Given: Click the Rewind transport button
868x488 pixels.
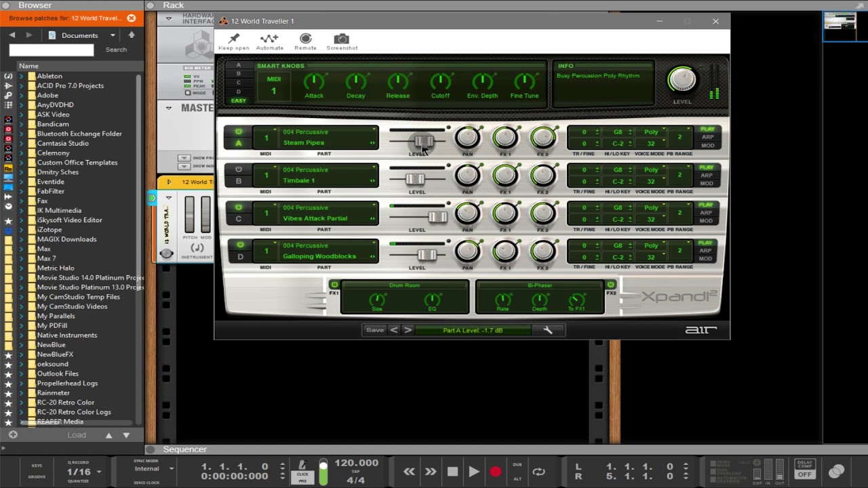Looking at the screenshot, I should (x=409, y=472).
